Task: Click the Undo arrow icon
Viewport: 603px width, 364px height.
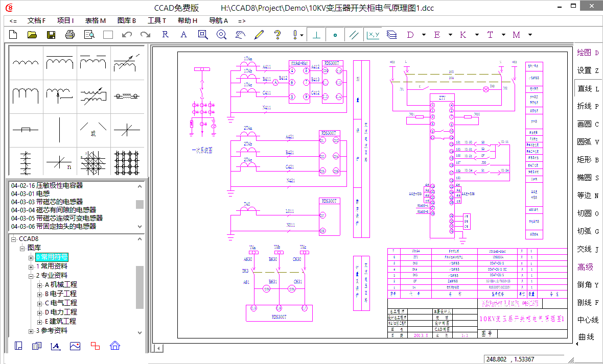Action: point(127,35)
